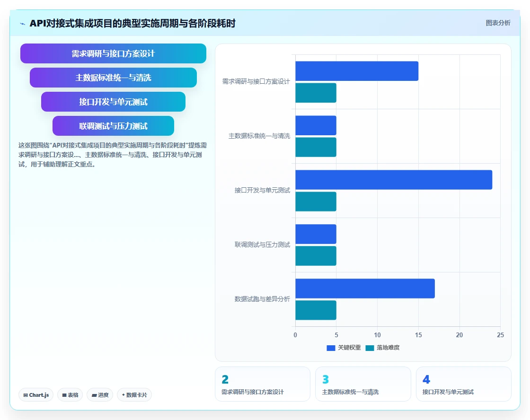Screen dimensions: 530x420
Task: Click x-axis tick value 15
Action: [x=418, y=335]
